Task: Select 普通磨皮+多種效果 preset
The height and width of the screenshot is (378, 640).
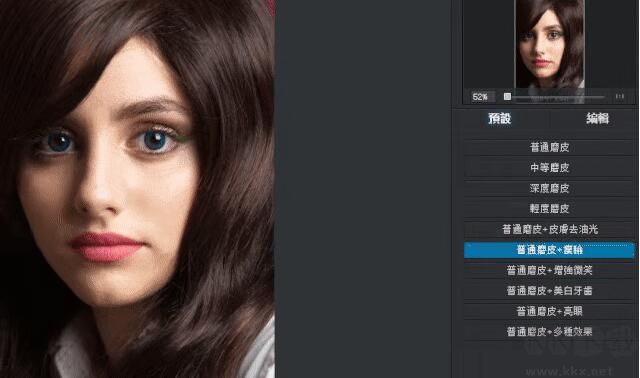Action: [549, 331]
